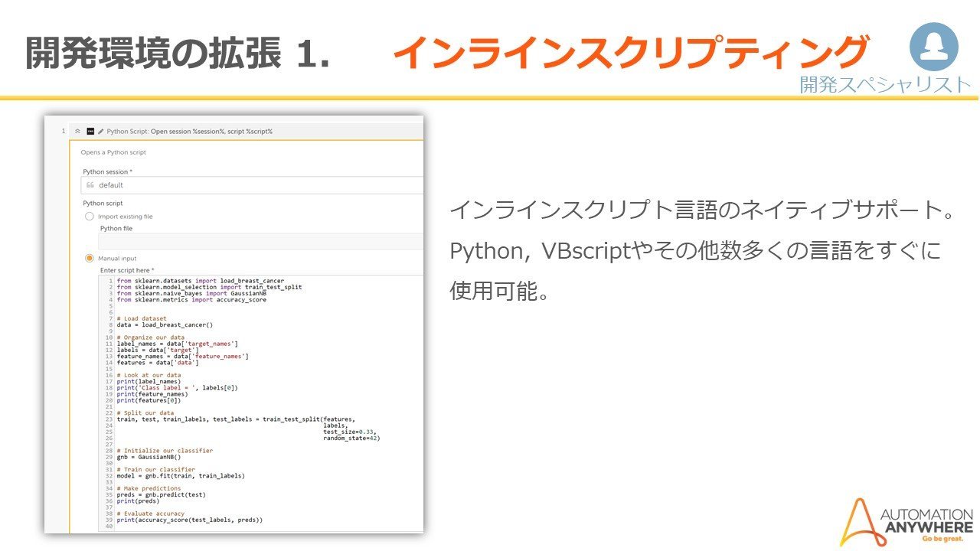
Task: Select the Manual input radio button
Action: [89, 259]
